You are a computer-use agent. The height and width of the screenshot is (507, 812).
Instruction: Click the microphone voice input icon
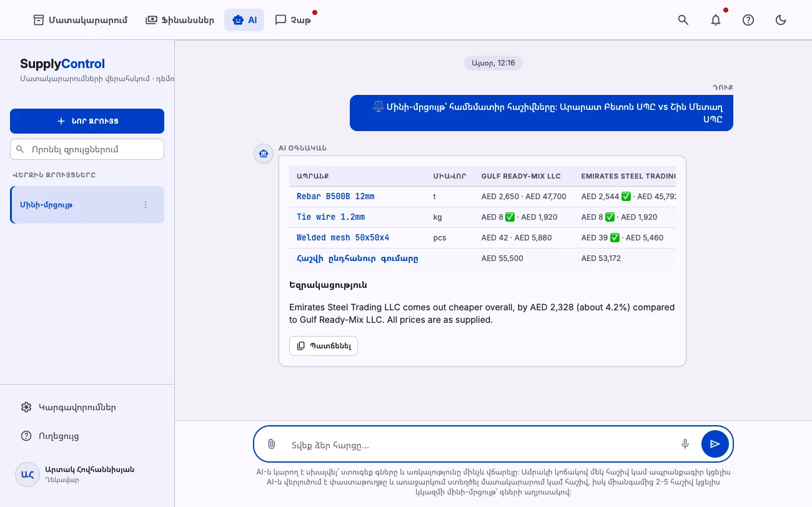(x=685, y=444)
